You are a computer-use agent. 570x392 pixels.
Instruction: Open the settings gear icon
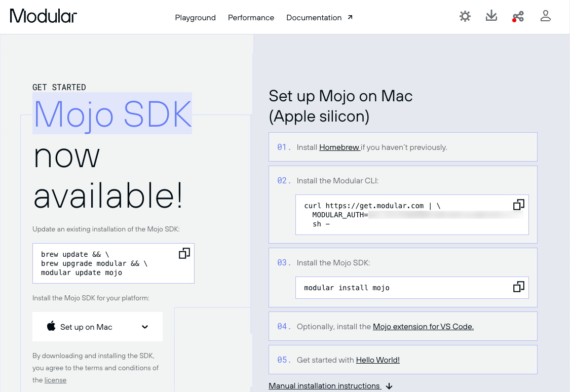tap(465, 16)
